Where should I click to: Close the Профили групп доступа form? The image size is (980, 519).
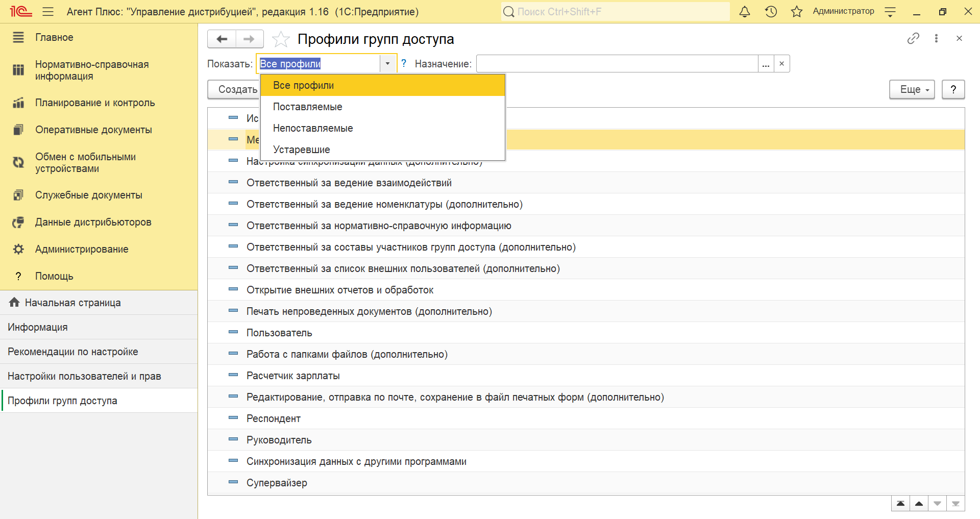[x=959, y=38]
